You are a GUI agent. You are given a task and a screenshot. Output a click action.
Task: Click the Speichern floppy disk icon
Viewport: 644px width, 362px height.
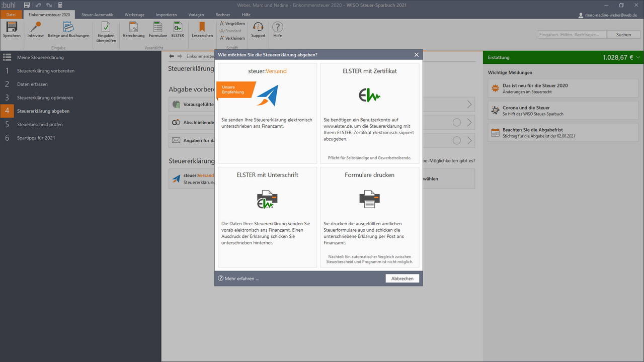(x=12, y=27)
